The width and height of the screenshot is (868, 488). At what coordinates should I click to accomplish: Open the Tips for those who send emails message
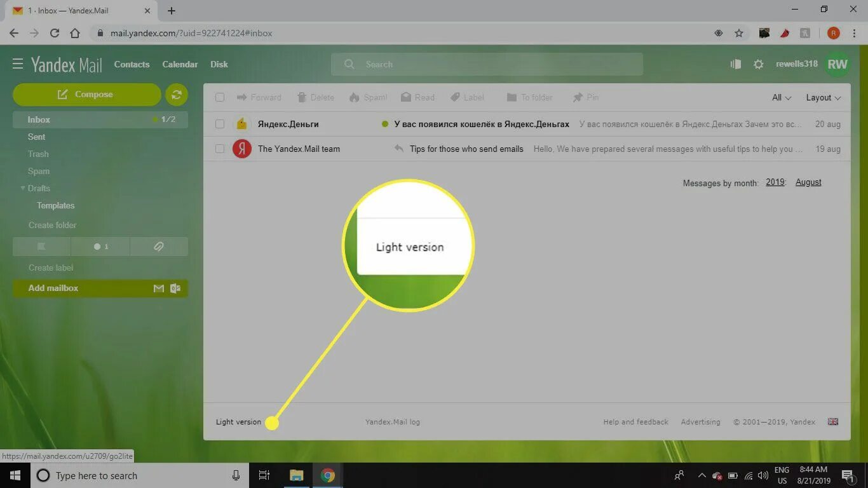point(466,149)
